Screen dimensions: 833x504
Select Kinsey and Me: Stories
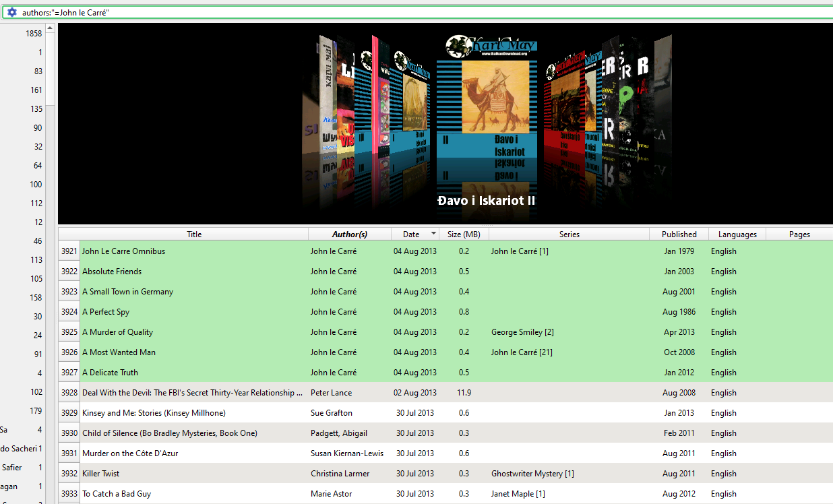click(154, 413)
